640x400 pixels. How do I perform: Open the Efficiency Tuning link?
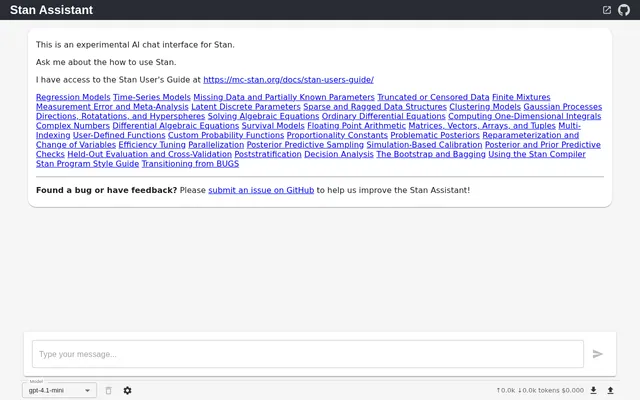pos(152,144)
